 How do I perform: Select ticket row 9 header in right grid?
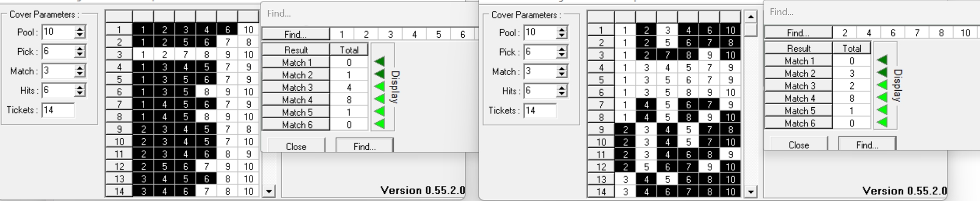pyautogui.click(x=601, y=130)
